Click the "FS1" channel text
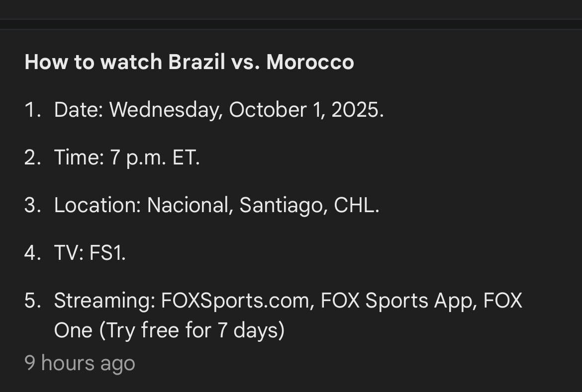The image size is (582, 392). pos(107,253)
